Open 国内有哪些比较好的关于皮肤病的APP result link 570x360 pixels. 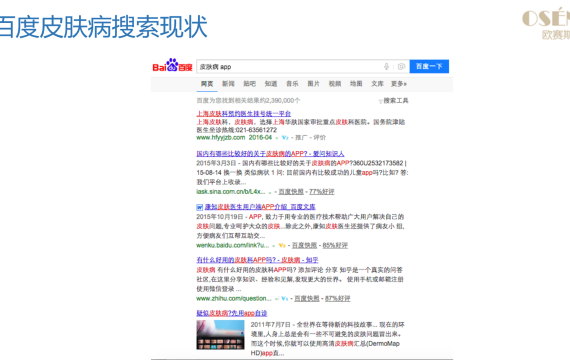click(270, 154)
